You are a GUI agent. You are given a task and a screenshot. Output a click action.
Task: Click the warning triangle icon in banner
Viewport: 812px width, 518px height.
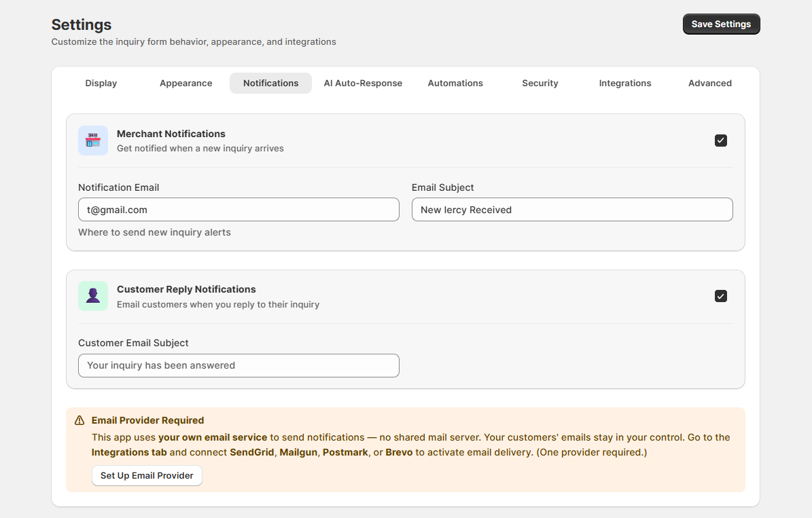[x=80, y=420]
